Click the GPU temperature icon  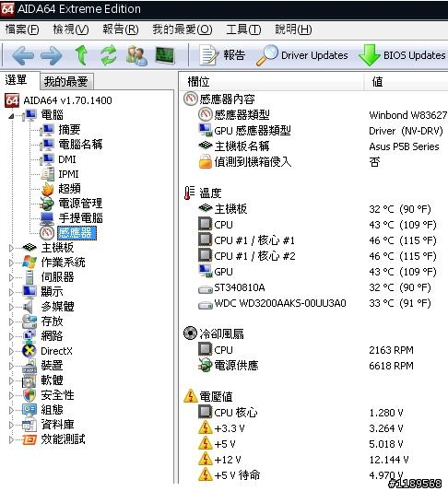coord(206,271)
